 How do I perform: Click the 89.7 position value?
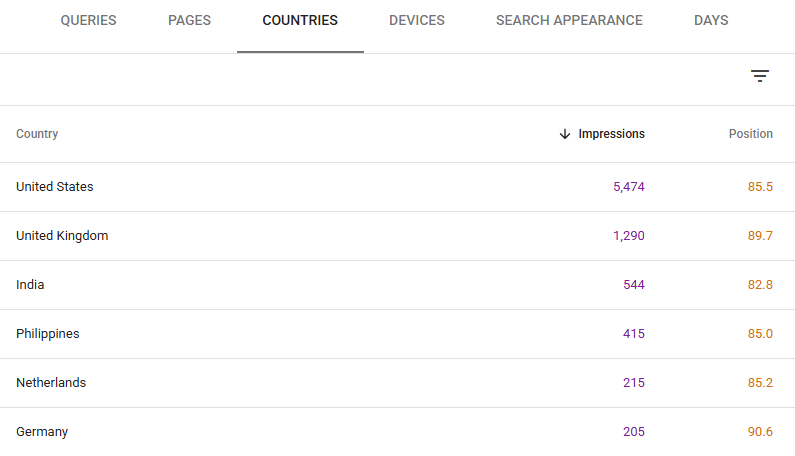click(760, 236)
